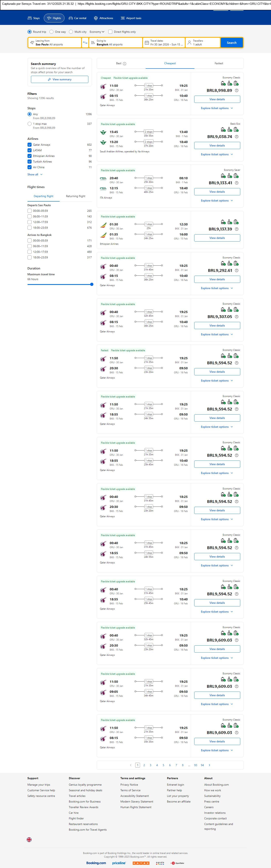This screenshot has height=868, width=271.
Task: Select the One way radio button
Action: point(51,32)
